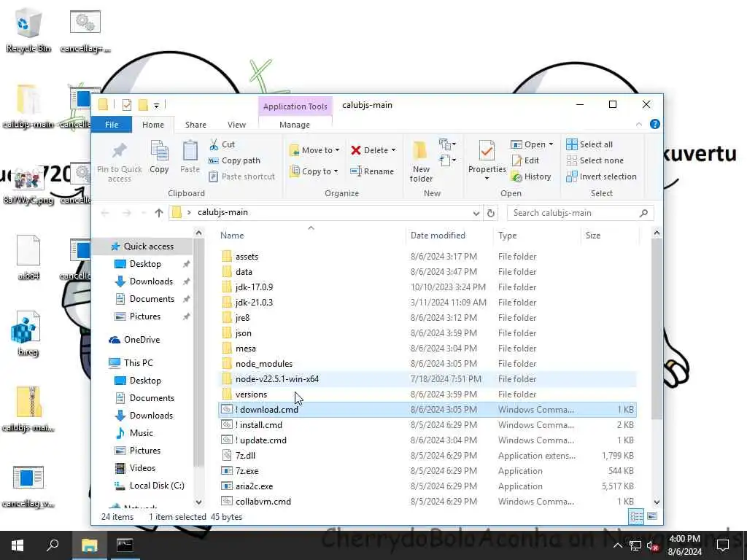Click the Search calubjs-main box

(580, 213)
